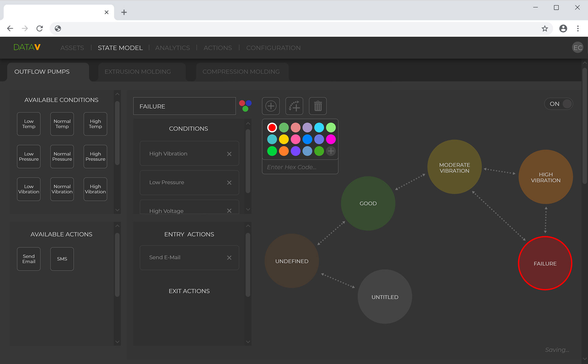
Task: Open the ANALYTICS menu
Action: [172, 48]
